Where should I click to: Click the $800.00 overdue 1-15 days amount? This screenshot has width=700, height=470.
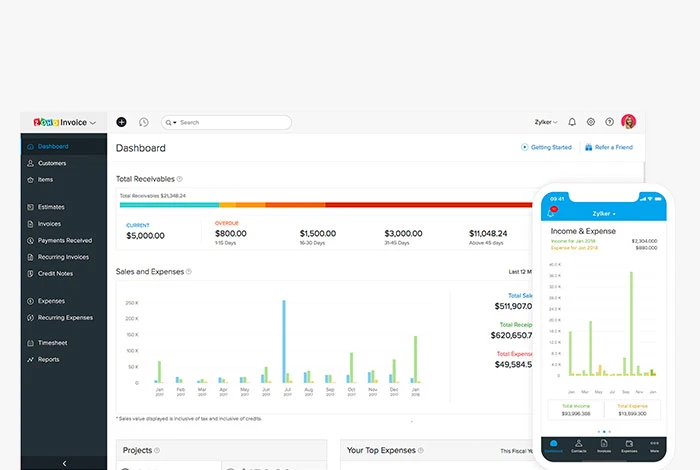231,233
